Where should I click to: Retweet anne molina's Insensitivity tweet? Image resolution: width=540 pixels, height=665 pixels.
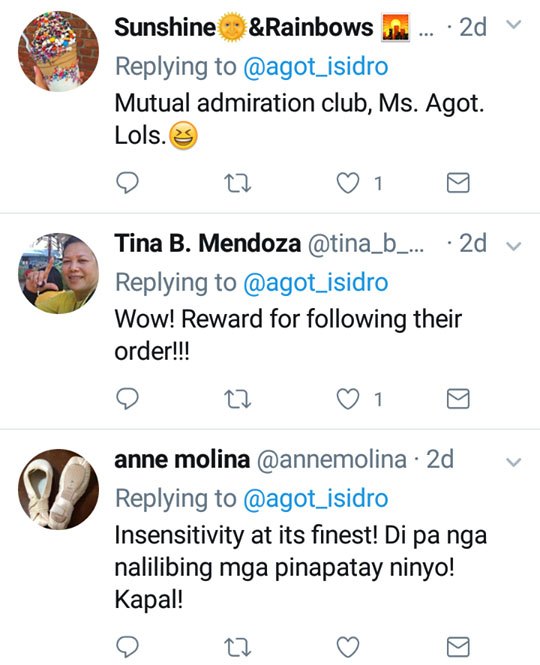coord(238,647)
